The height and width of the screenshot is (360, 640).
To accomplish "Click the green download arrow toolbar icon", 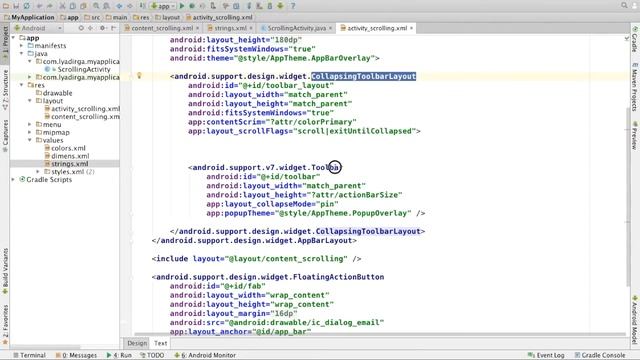I will click(x=280, y=6).
